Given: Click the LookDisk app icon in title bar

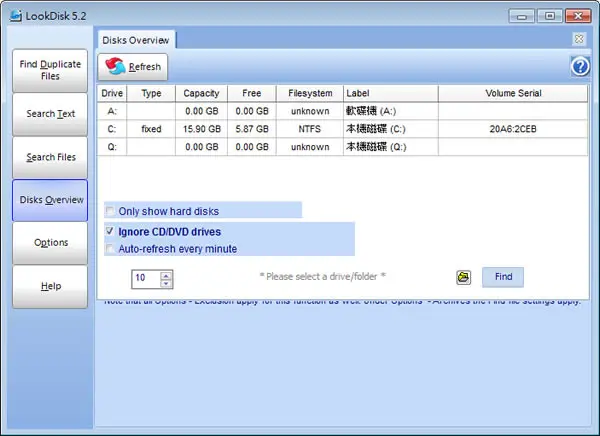Looking at the screenshot, I should 16,16.
